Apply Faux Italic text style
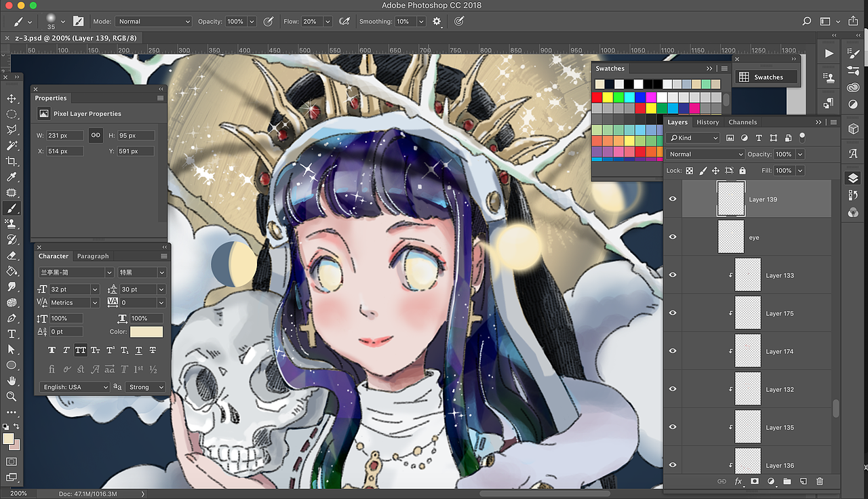The image size is (868, 499). [x=66, y=351]
